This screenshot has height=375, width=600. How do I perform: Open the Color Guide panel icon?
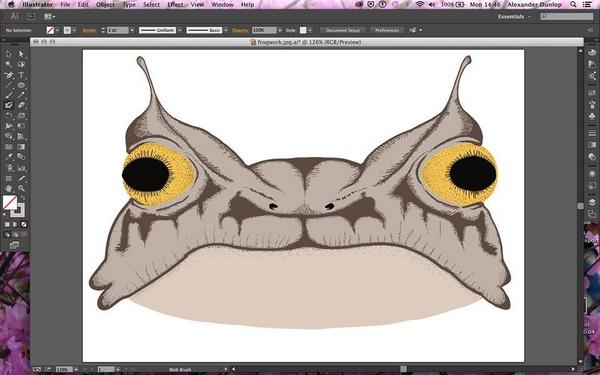592,65
